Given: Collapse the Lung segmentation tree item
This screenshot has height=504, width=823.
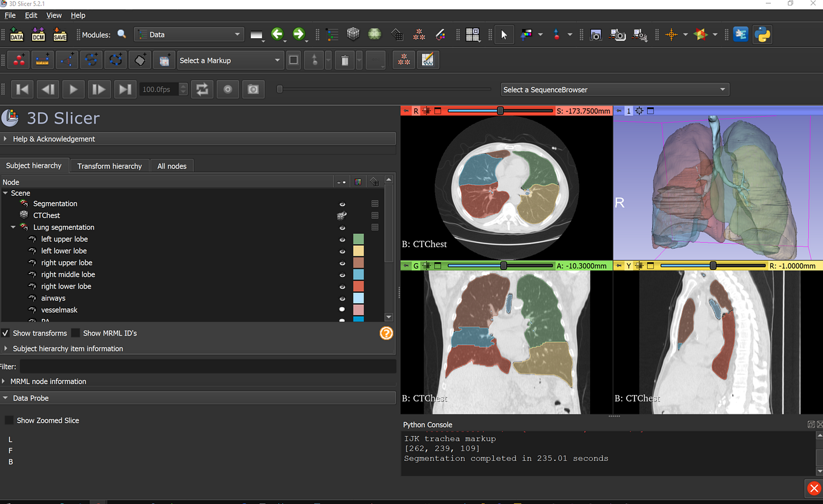Looking at the screenshot, I should pyautogui.click(x=13, y=227).
